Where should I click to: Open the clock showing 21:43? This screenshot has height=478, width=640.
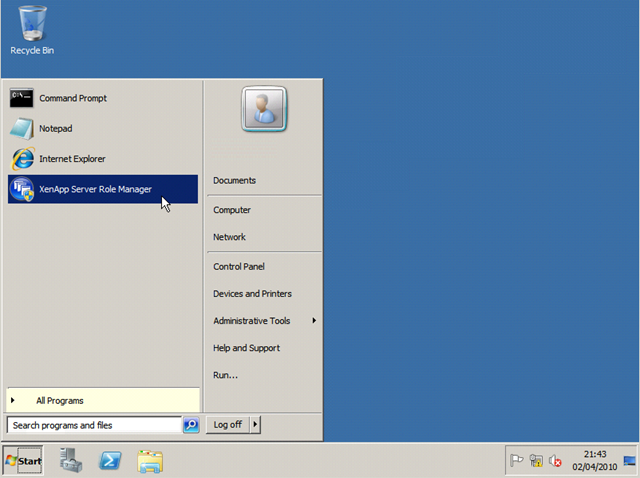coord(595,460)
